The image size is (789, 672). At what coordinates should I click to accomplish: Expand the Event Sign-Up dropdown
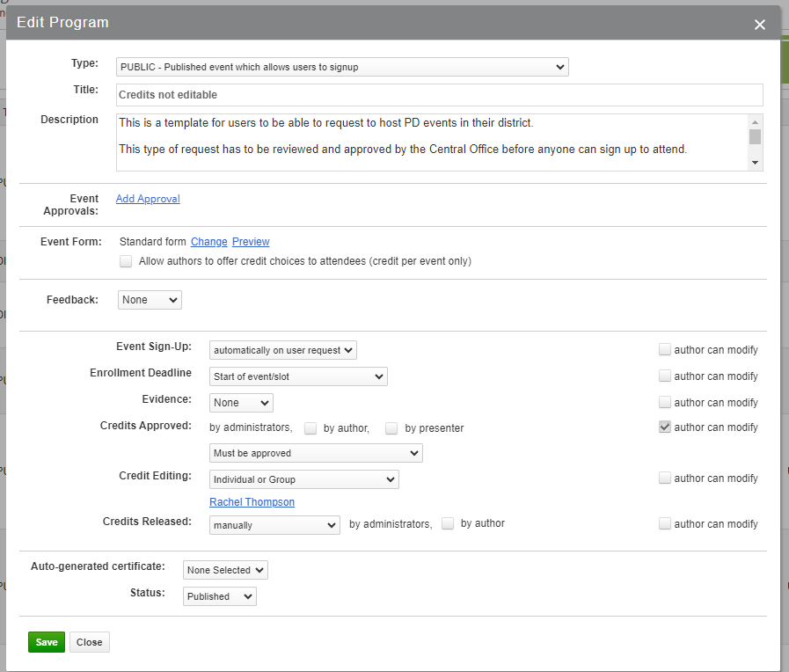[282, 349]
